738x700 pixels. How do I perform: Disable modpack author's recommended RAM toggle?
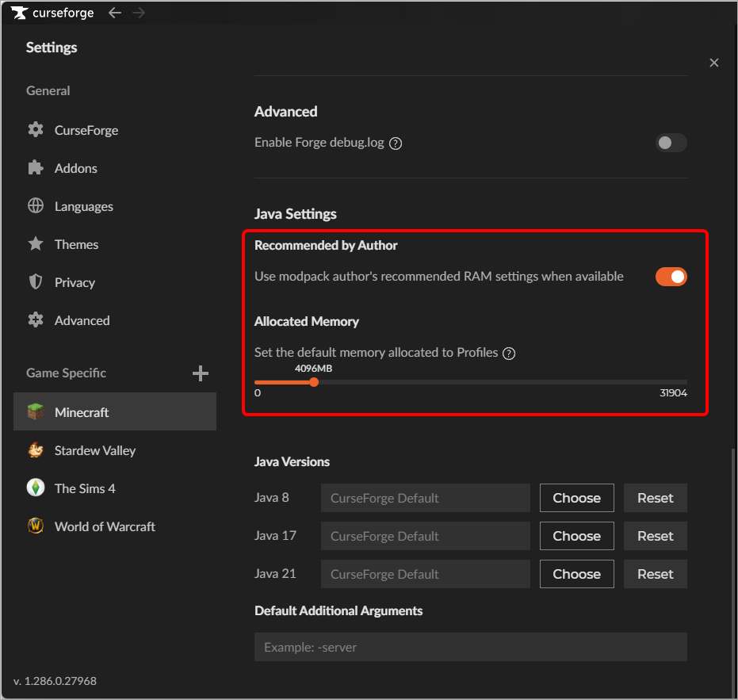tap(671, 277)
